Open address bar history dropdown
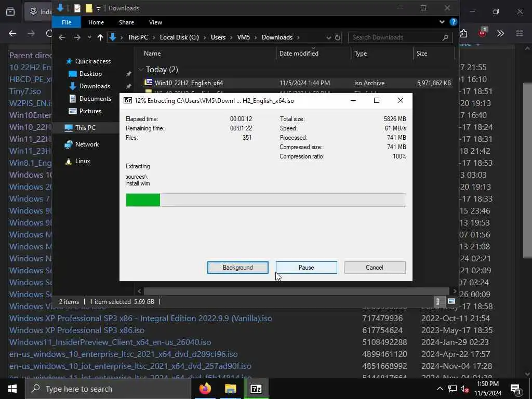The width and height of the screenshot is (532, 399). pos(328,37)
